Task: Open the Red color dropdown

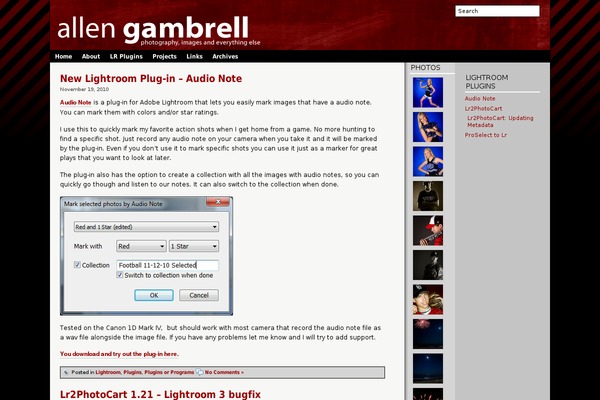Action: coord(141,246)
